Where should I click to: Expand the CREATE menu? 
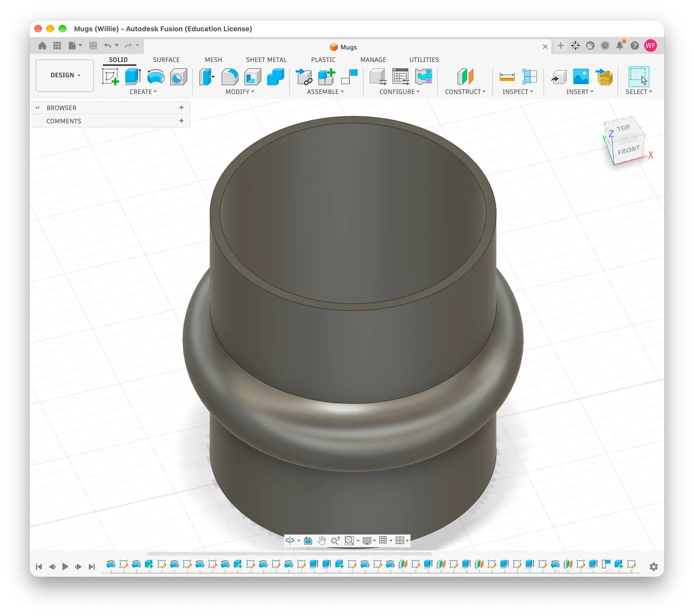point(143,92)
